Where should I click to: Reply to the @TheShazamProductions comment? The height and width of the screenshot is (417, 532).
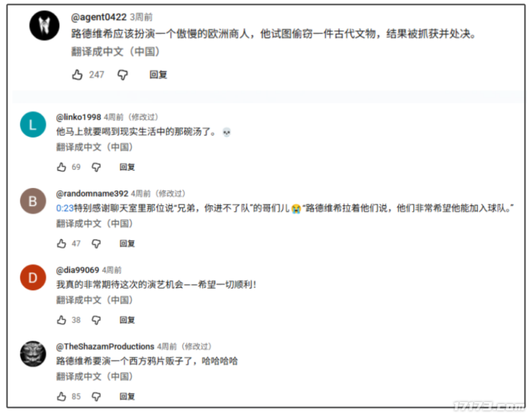point(127,396)
